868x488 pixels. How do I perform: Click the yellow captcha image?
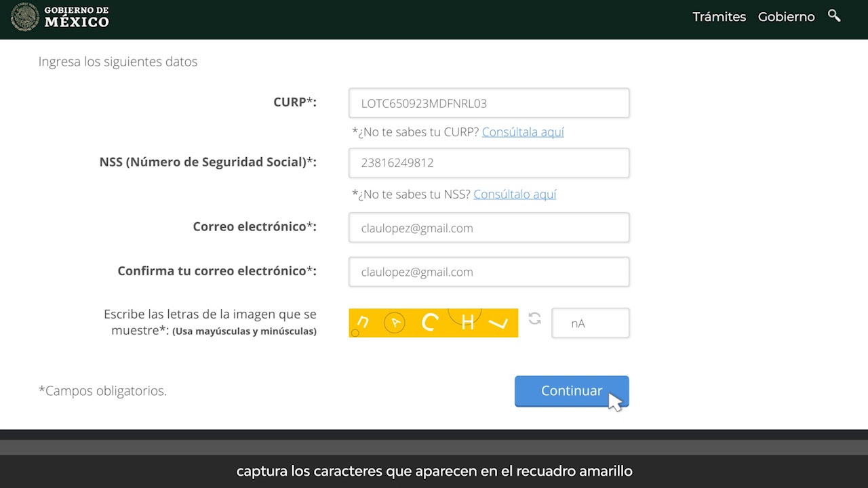[x=433, y=323]
